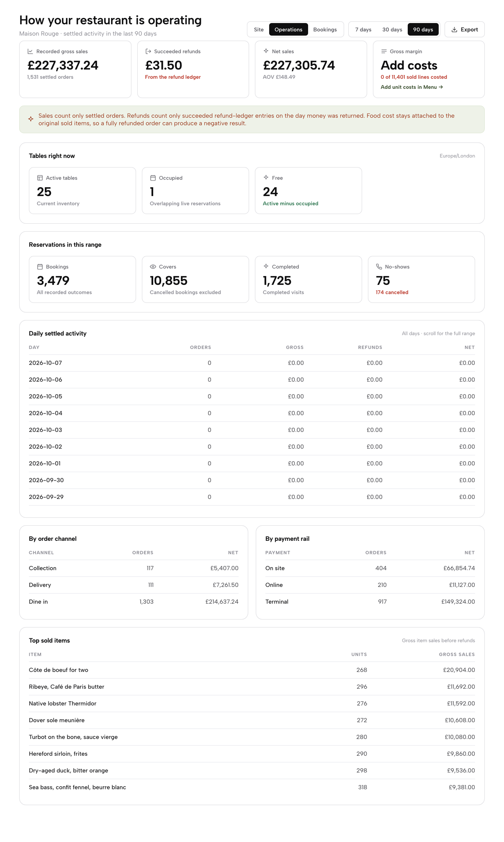504x842 pixels.
Task: Click the Covers eye icon
Action: tap(153, 267)
